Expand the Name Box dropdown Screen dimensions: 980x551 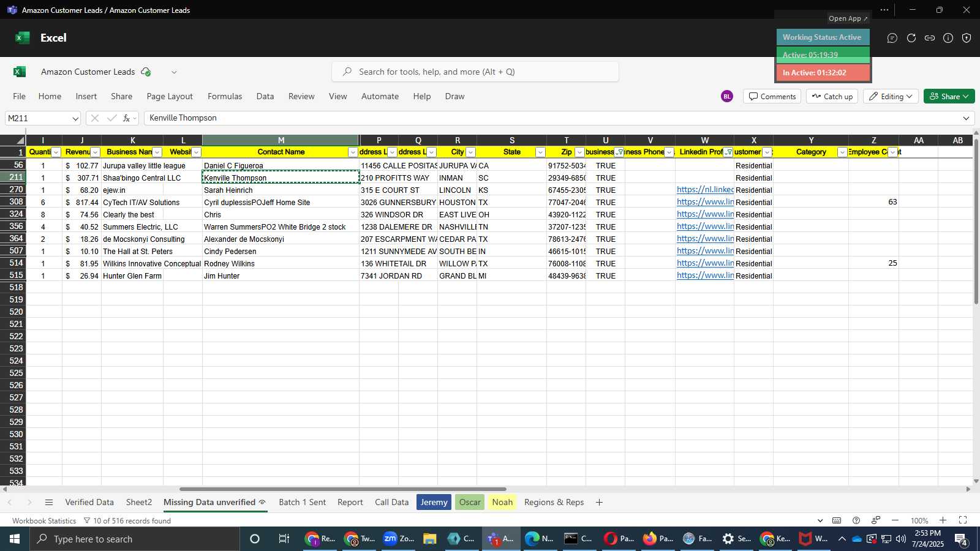[x=75, y=118]
